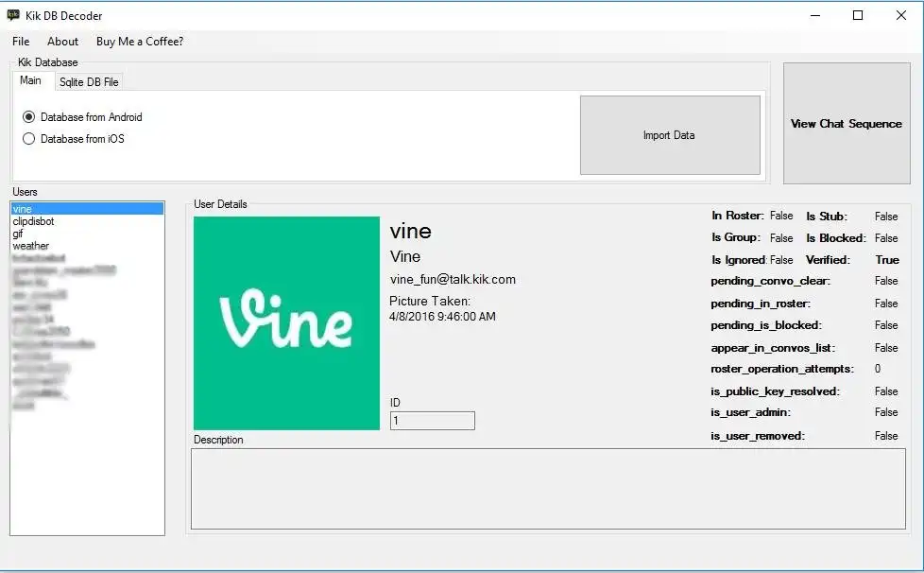Click the pending_in_roster label

(x=761, y=304)
